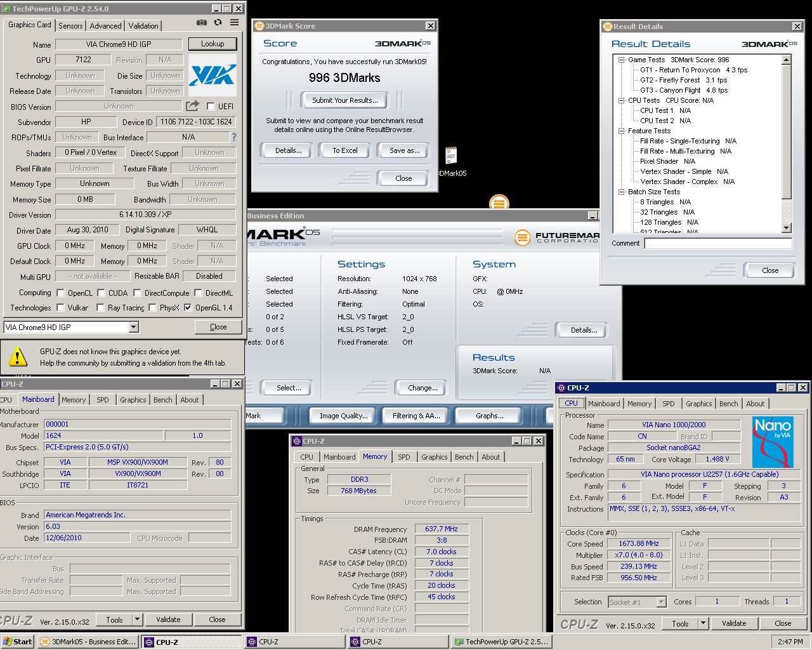Click the BIOS export share icon in GPU-Z
The height and width of the screenshot is (650, 812).
point(193,106)
